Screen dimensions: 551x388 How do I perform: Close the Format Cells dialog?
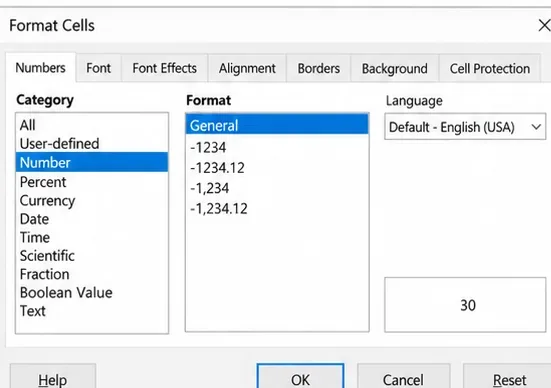[x=544, y=25]
